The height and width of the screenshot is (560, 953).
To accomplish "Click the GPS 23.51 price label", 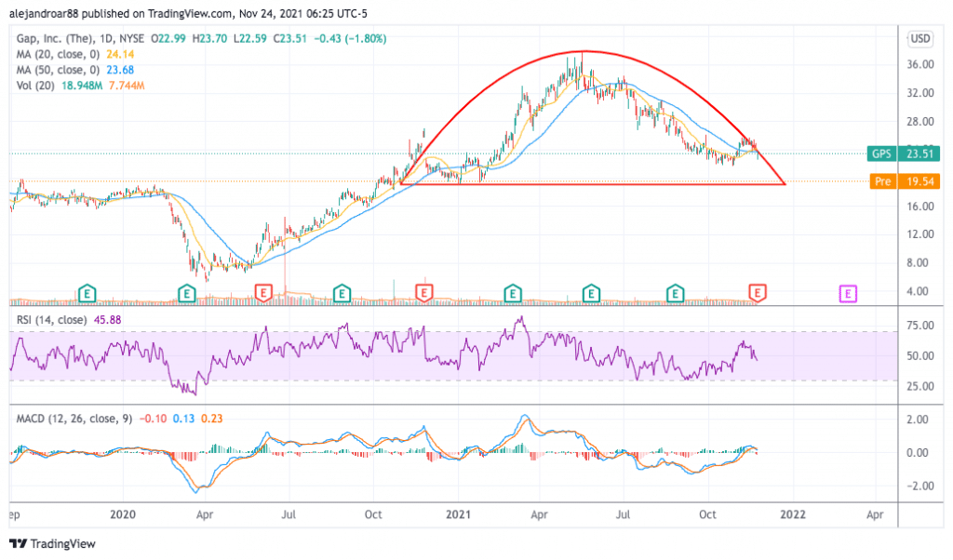I will click(903, 153).
